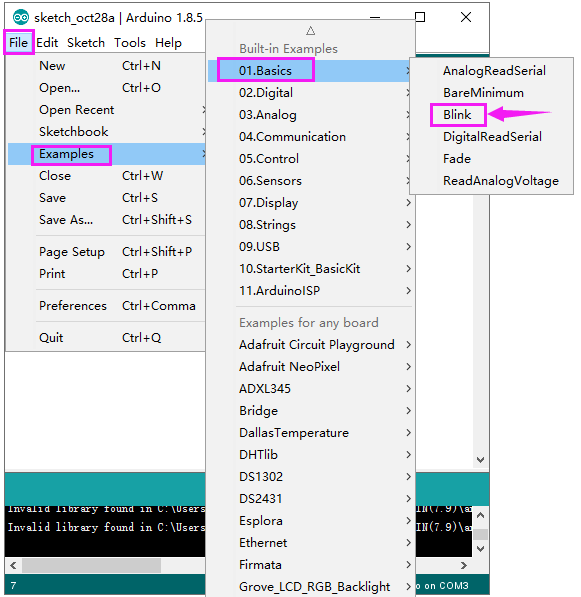Expand Sketchbook submenu
The image size is (581, 597).
point(107,132)
